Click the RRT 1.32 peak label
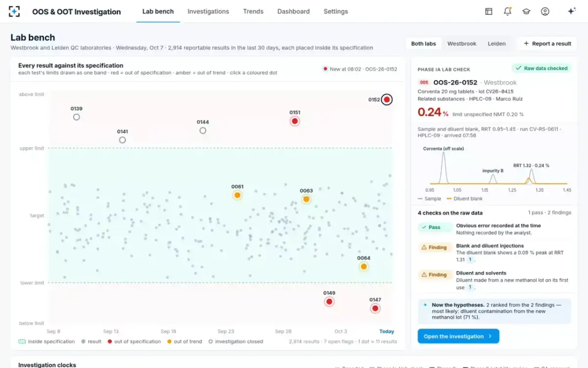The image size is (588, 368). point(531,165)
